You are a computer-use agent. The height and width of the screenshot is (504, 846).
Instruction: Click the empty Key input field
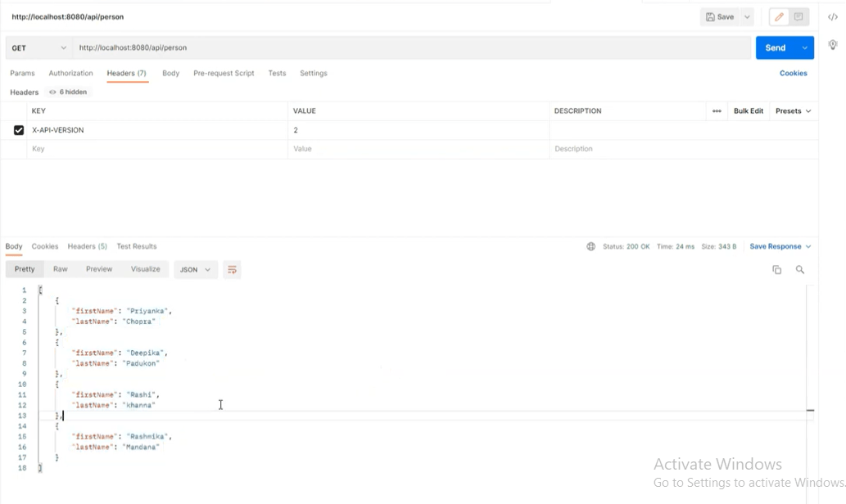tap(157, 149)
